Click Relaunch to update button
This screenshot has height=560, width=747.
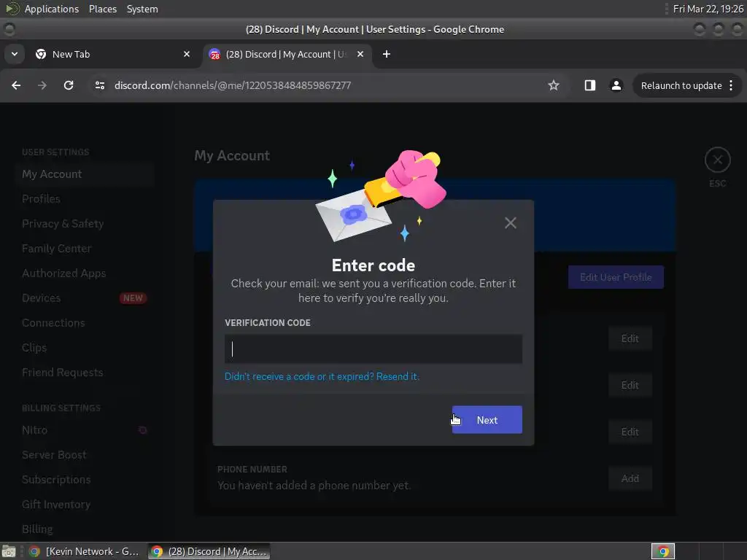click(681, 86)
